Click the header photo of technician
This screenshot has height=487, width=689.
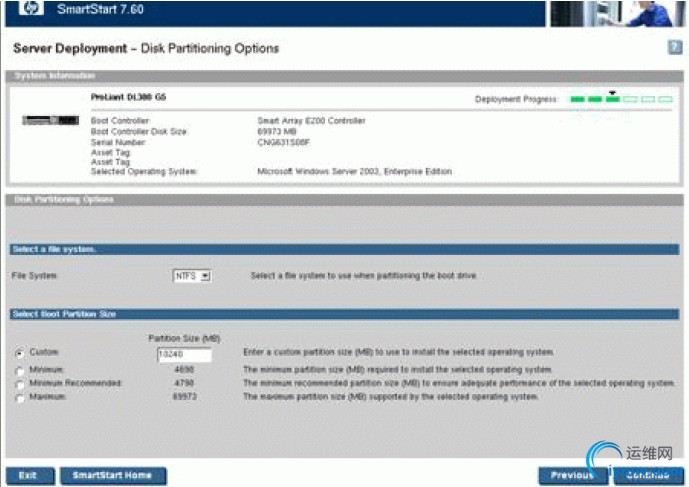coord(616,13)
